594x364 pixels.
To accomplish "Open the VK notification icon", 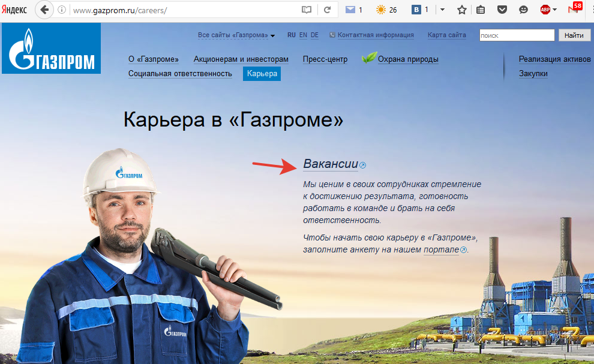I will click(x=416, y=10).
